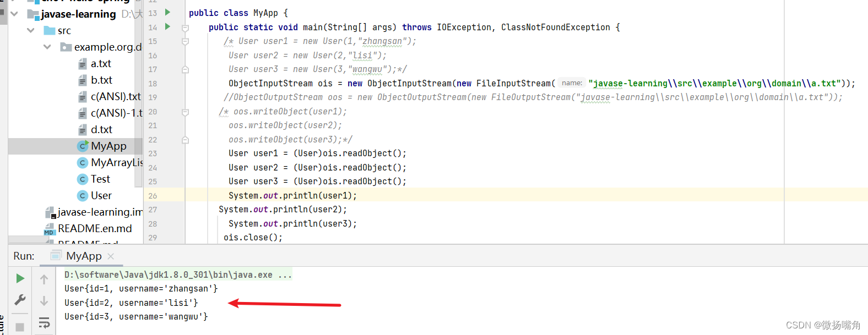Image resolution: width=868 pixels, height=335 pixels.
Task: Fold the main method at line 14
Action: click(186, 28)
